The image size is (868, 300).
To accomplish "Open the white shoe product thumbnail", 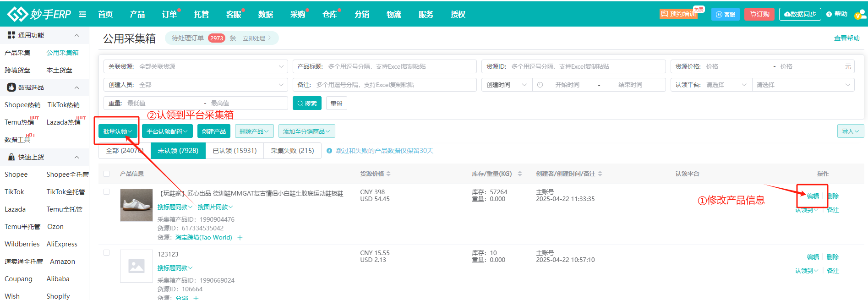I will [136, 205].
